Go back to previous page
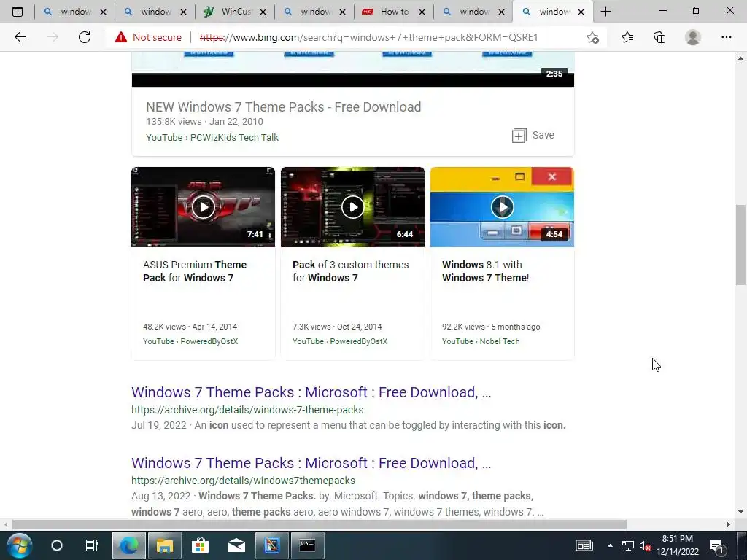Image resolution: width=747 pixels, height=560 pixels. point(20,37)
